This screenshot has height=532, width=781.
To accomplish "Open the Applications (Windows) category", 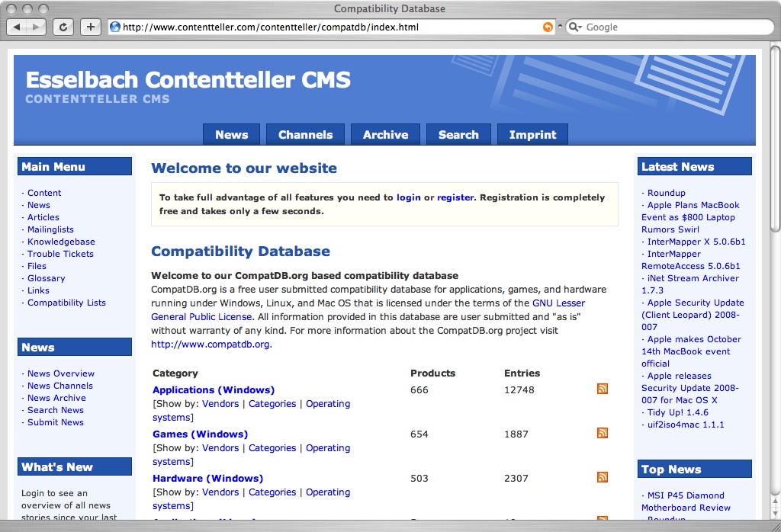I will point(214,389).
